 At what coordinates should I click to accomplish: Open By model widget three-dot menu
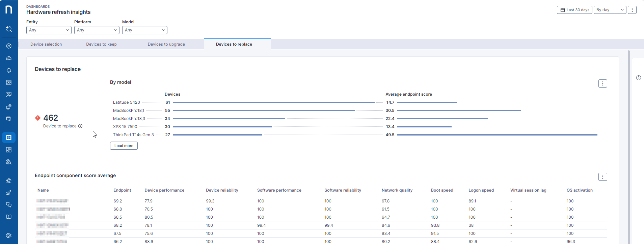(602, 83)
